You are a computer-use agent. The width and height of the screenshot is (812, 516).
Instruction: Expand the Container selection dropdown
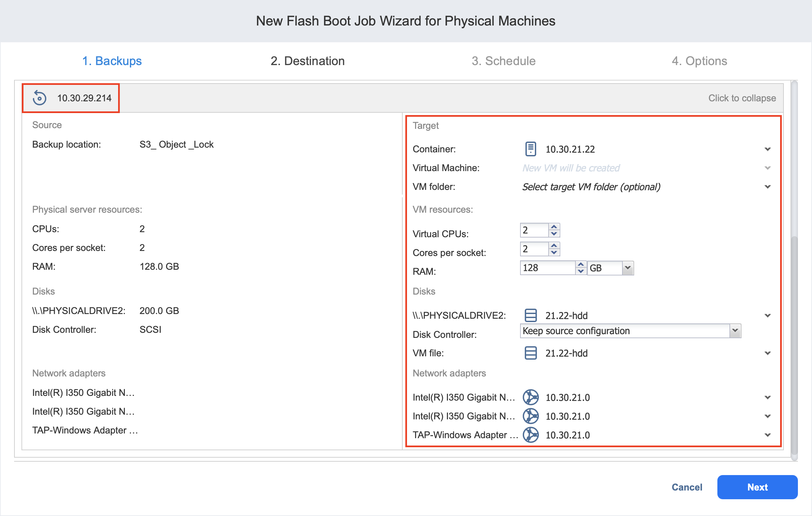pos(767,149)
